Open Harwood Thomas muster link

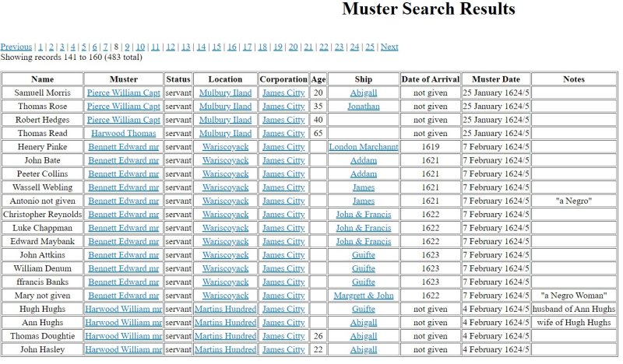(x=124, y=133)
